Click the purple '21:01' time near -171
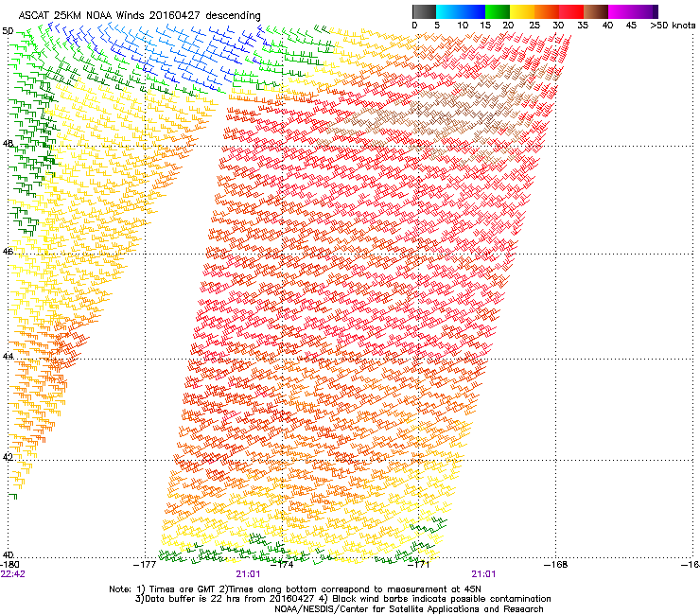Viewport: 700px width, 615px height. click(x=483, y=574)
